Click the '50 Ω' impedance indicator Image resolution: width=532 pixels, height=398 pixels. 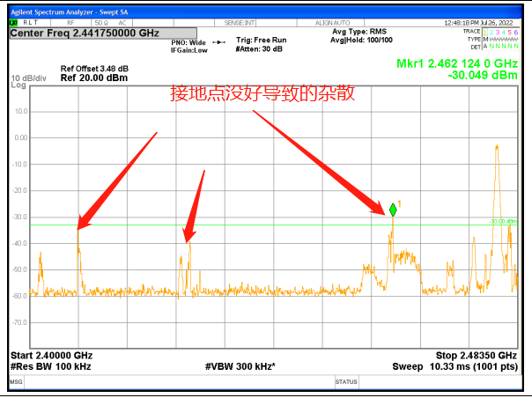101,23
